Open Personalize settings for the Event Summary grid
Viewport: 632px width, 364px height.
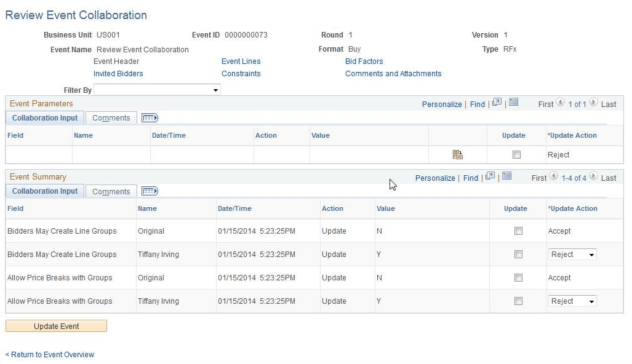click(435, 178)
